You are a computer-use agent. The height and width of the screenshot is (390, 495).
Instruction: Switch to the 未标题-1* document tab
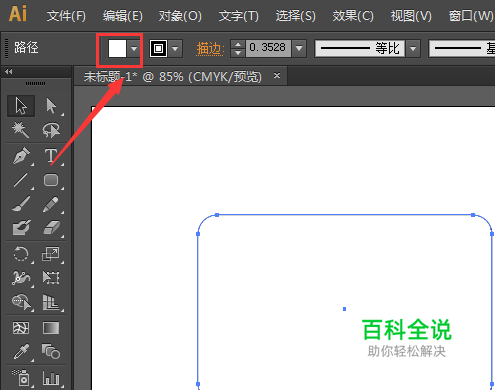click(173, 77)
